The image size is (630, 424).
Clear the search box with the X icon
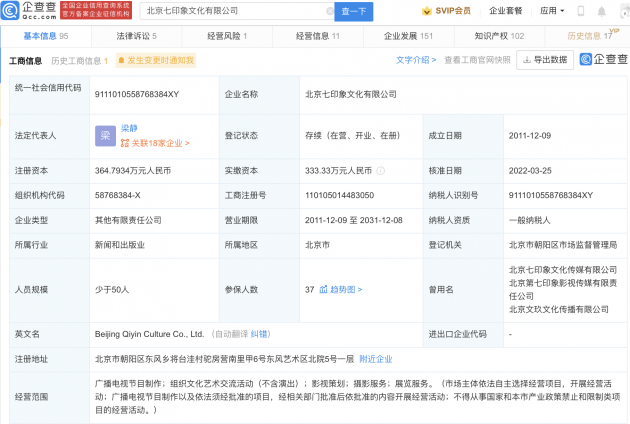[330, 11]
